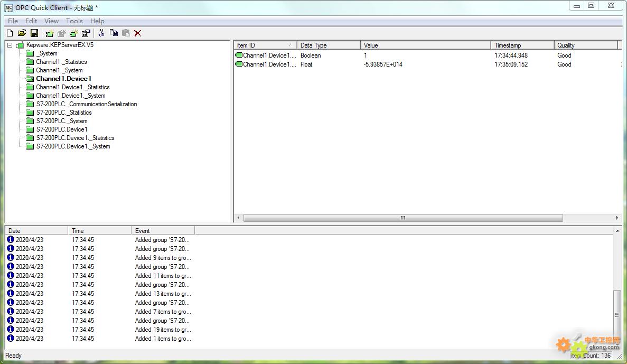The image size is (627, 364).
Task: Create a new file with the blank-page icon
Action: pyautogui.click(x=10, y=33)
